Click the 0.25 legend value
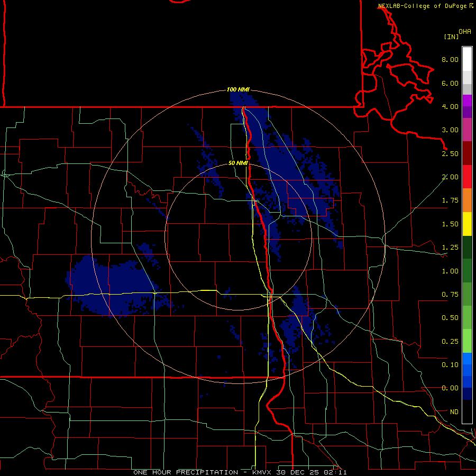The image size is (476, 476). click(450, 342)
